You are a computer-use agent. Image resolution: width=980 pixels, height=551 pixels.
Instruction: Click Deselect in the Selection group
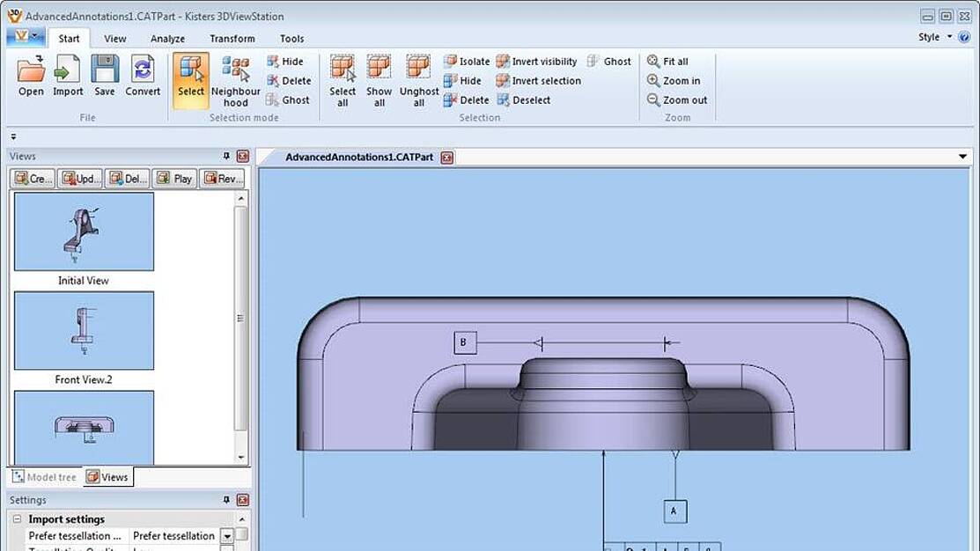(524, 100)
